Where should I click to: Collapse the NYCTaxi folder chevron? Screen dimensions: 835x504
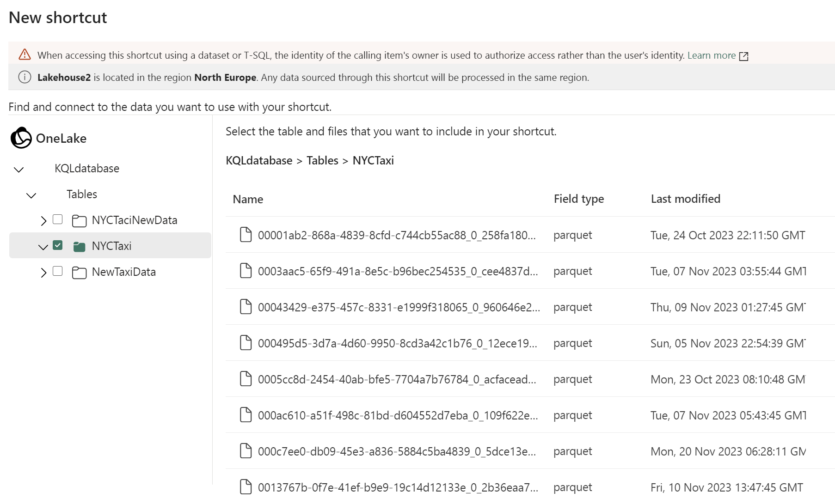43,247
